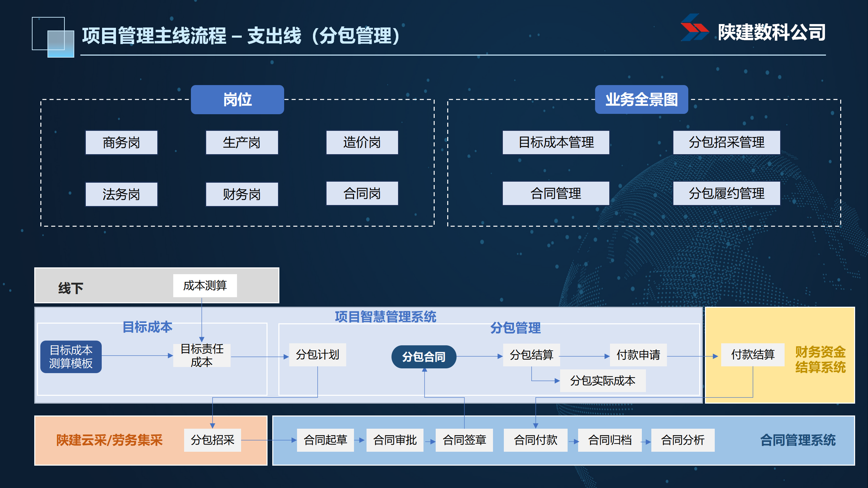Select the 业务全景图 header label
Image resolution: width=868 pixels, height=488 pixels.
641,100
